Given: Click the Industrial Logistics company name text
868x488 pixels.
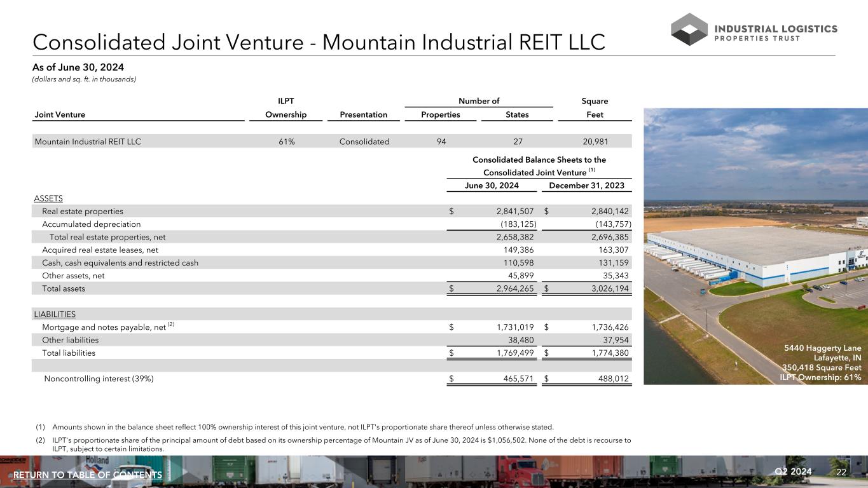Looking at the screenshot, I should point(776,29).
